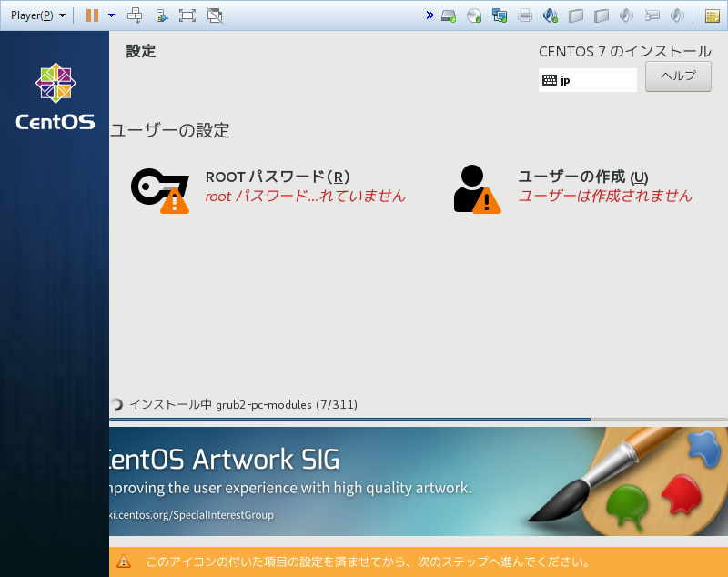The width and height of the screenshot is (728, 577).
Task: Click the jp keyboard layout indicator
Action: [587, 80]
